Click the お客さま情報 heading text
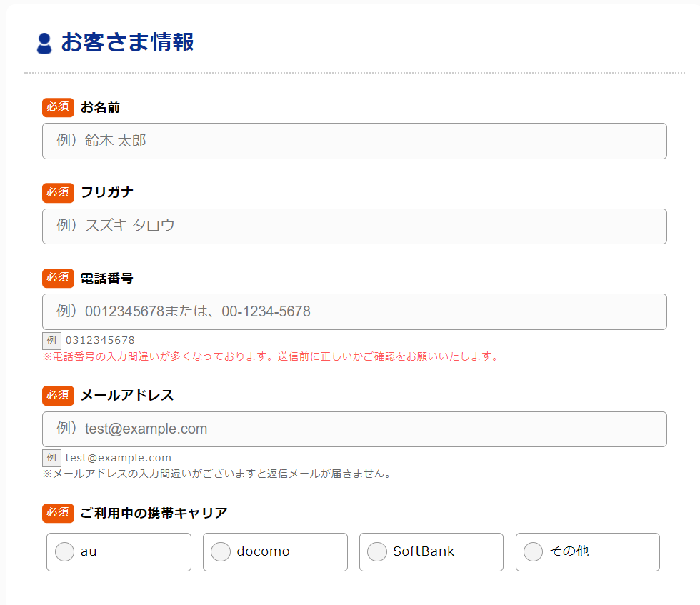 pyautogui.click(x=127, y=43)
